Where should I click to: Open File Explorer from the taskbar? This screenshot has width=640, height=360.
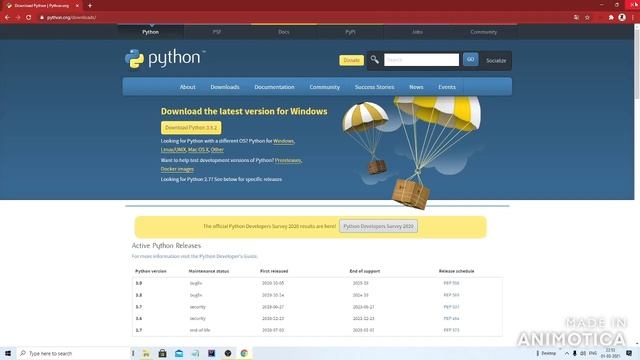(146, 353)
